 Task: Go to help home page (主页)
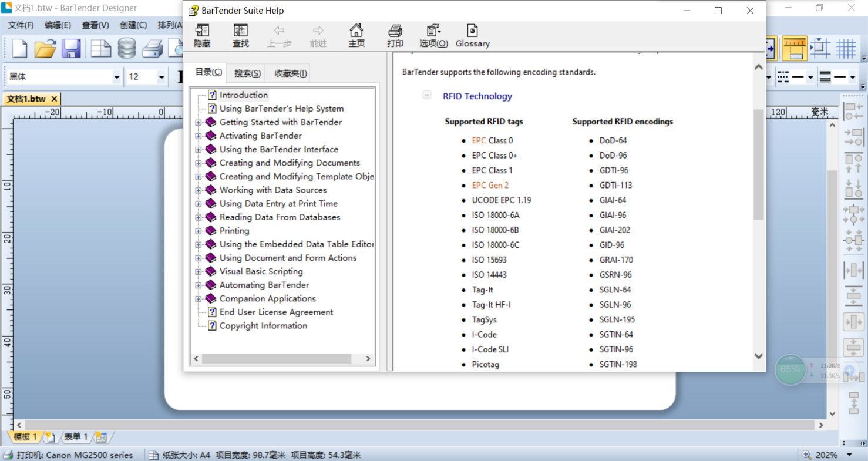(356, 36)
